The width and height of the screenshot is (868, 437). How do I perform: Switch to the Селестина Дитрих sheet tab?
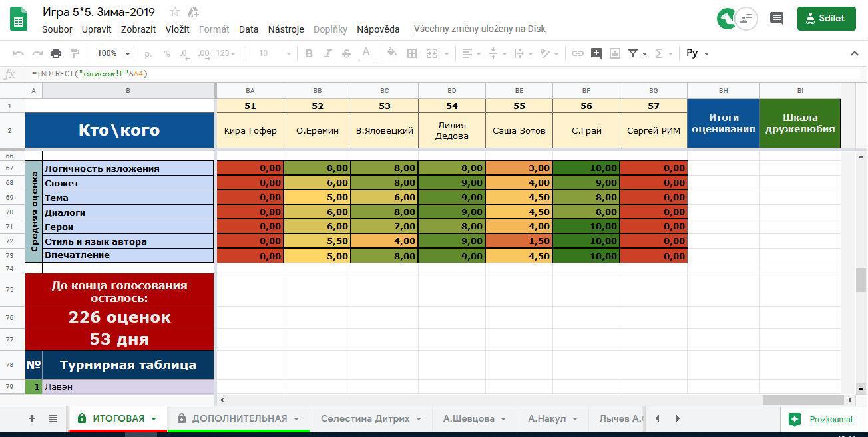(365, 418)
